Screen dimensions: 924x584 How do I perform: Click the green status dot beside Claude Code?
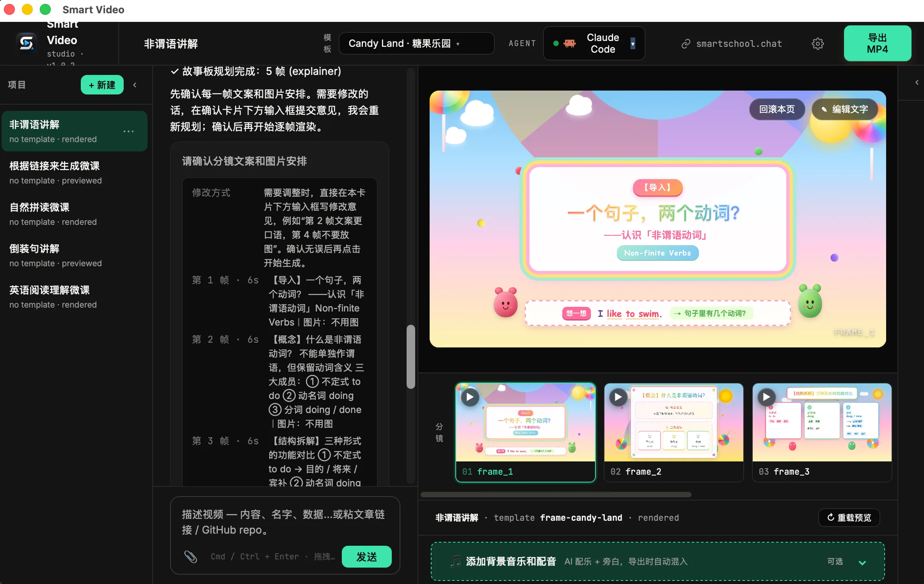point(556,43)
